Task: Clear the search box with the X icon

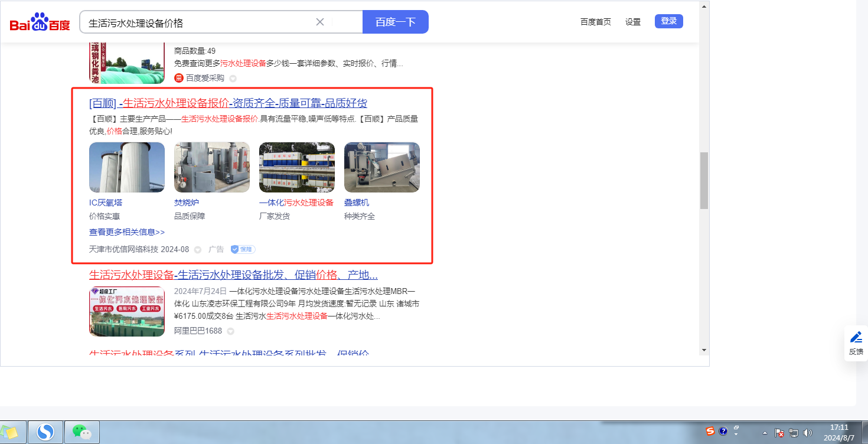Action: [320, 22]
